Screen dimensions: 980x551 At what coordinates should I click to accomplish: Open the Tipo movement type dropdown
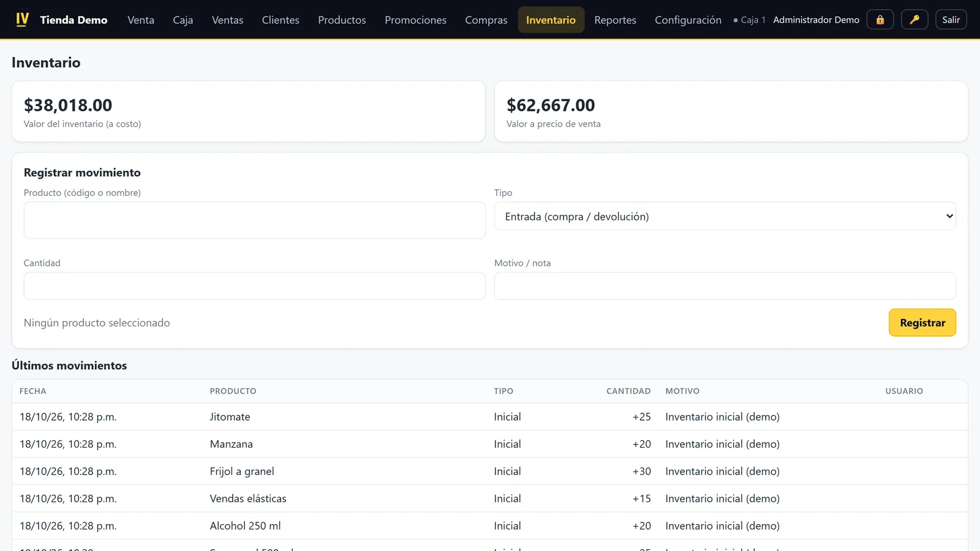coord(725,216)
